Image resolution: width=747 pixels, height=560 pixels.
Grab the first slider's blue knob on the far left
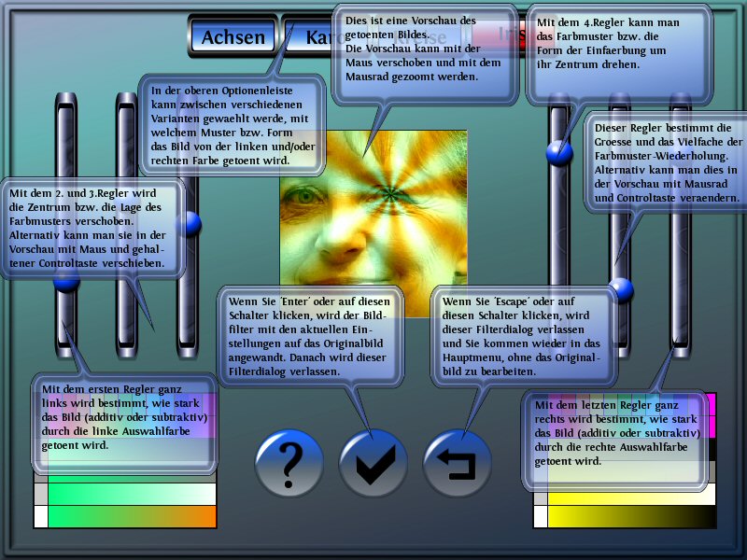(66, 281)
